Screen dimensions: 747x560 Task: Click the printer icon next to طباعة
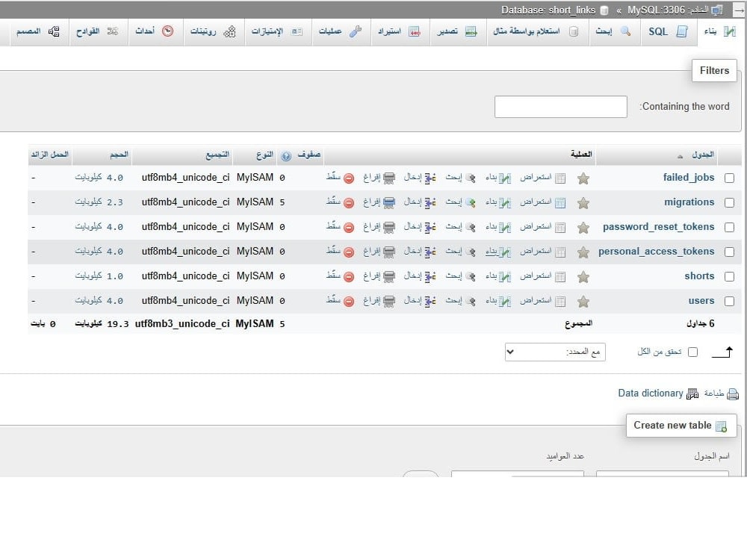[x=733, y=394]
